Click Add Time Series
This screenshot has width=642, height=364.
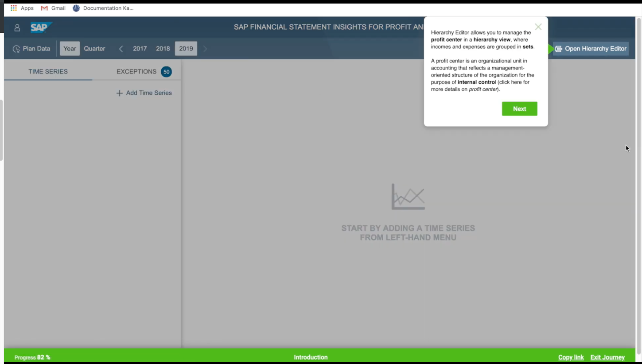(144, 93)
